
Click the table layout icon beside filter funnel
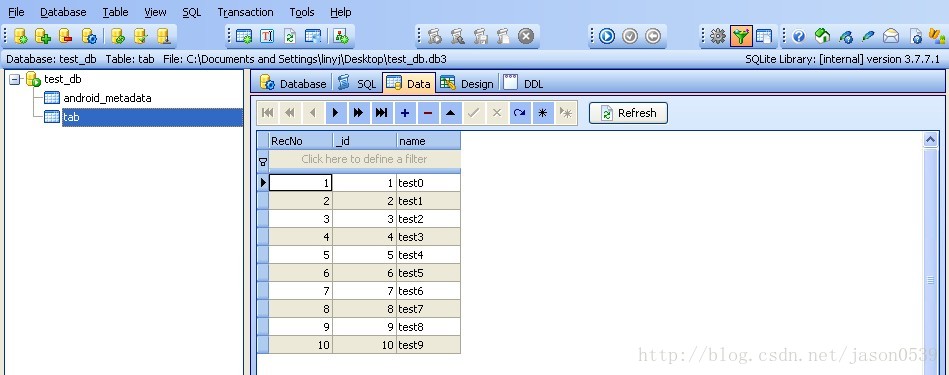pyautogui.click(x=764, y=36)
